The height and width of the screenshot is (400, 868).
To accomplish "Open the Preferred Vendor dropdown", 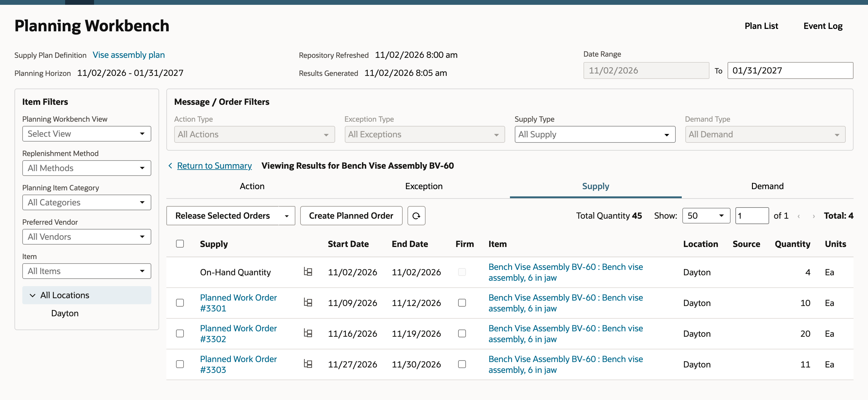I will click(86, 237).
